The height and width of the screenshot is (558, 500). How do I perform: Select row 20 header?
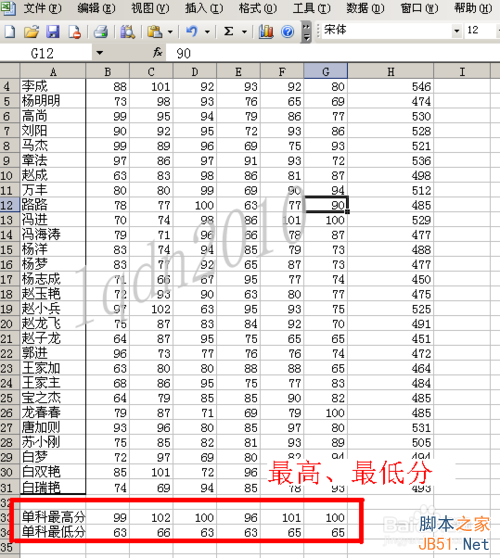point(10,324)
